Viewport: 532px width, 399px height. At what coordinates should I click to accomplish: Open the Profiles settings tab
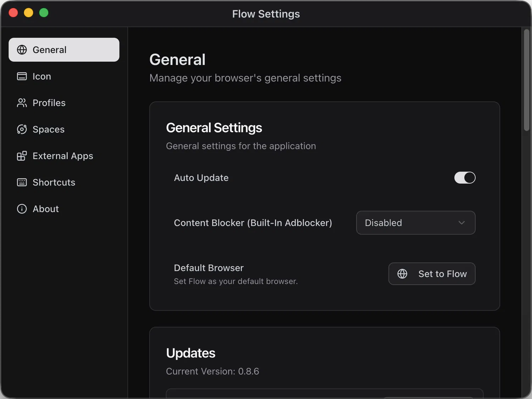[x=49, y=103]
